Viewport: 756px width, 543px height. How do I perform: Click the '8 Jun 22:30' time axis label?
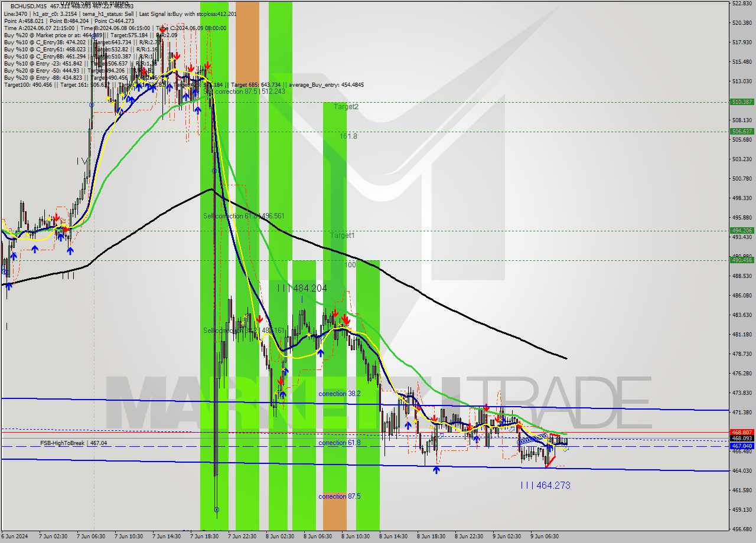tap(469, 537)
